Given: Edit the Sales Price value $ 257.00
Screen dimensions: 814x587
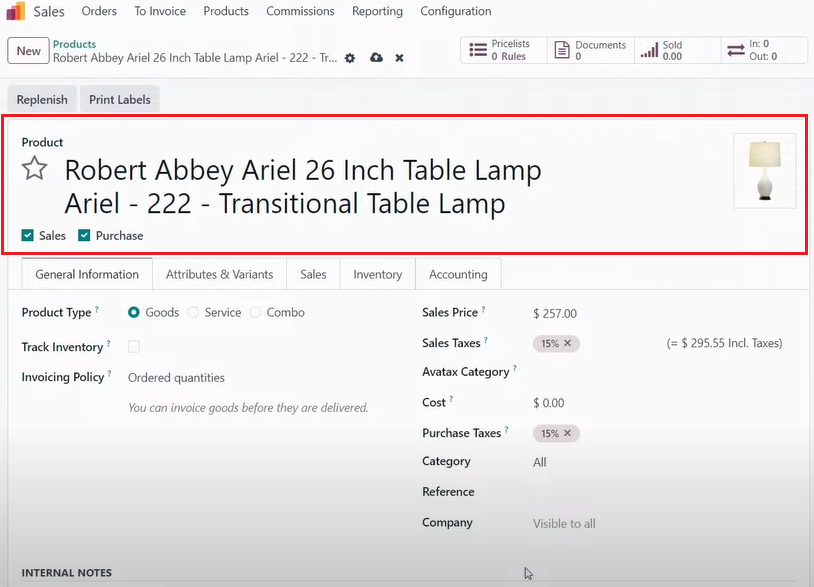Looking at the screenshot, I should coord(555,313).
